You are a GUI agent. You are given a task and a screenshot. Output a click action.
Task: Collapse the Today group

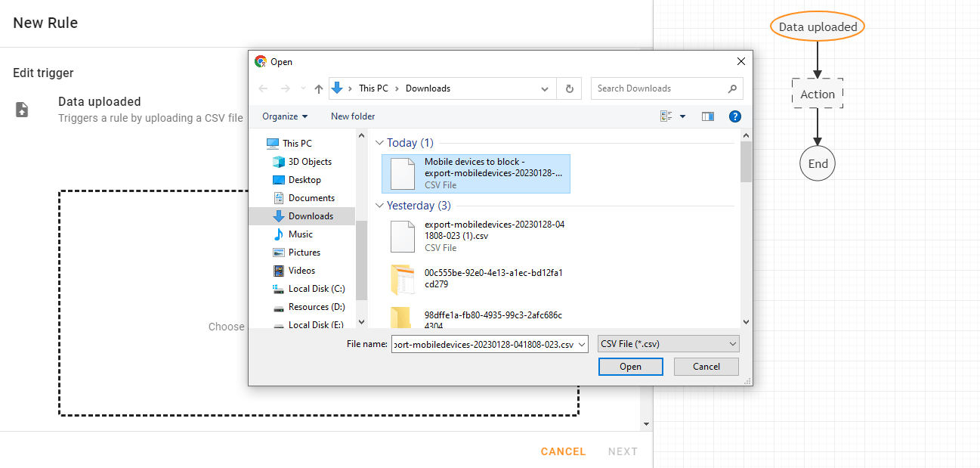coord(379,142)
